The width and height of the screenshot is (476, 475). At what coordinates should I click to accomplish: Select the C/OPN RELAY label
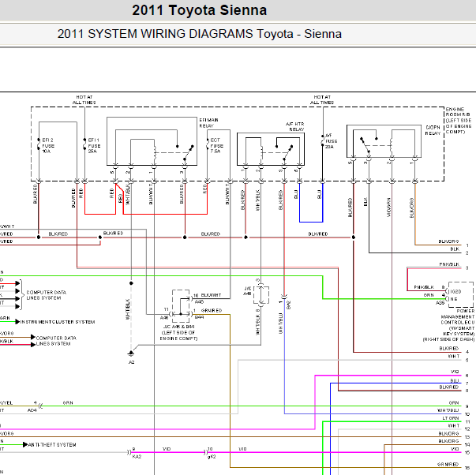click(x=433, y=130)
